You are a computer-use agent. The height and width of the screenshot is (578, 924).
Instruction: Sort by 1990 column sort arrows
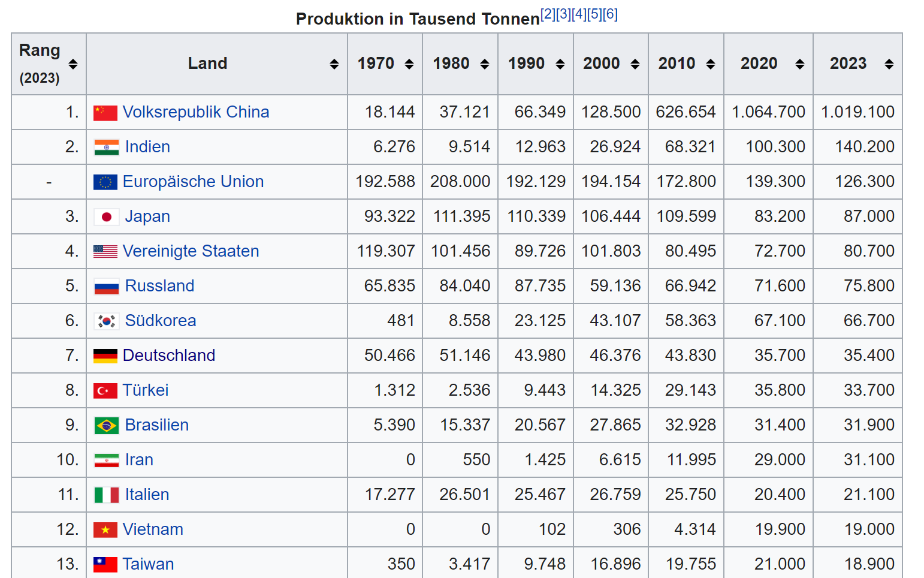[x=560, y=64]
